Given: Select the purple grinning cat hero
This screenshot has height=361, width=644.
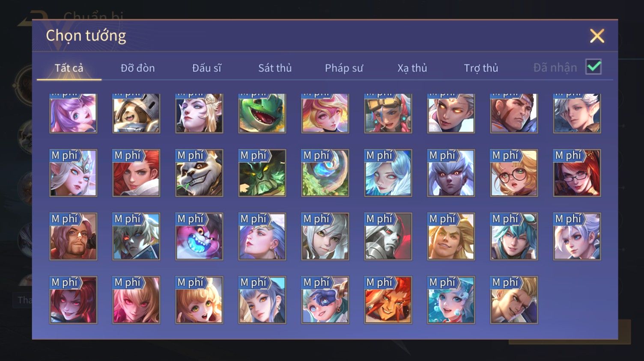Looking at the screenshot, I should pos(199,236).
